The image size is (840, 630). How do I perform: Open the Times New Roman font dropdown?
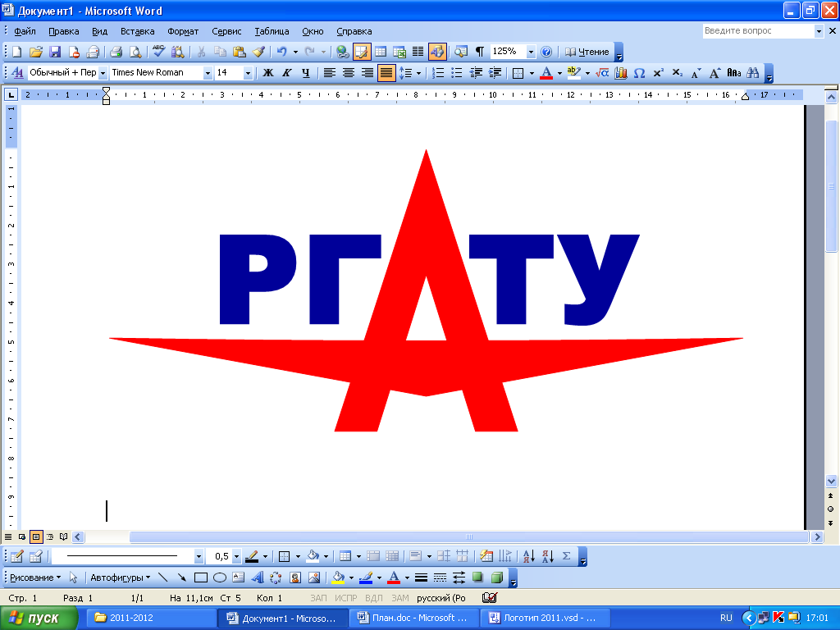(x=208, y=73)
